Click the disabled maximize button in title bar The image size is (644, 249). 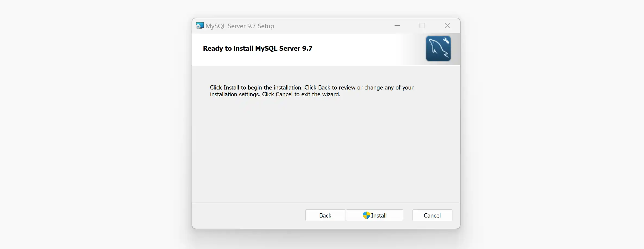[x=422, y=25]
